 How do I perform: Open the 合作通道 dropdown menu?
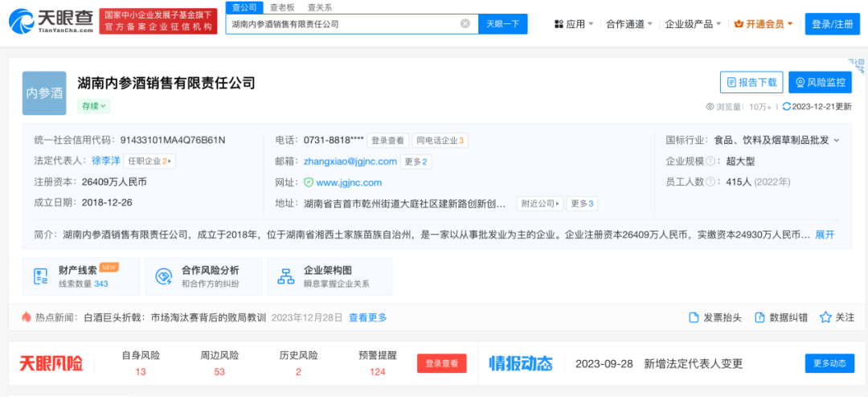tap(629, 24)
